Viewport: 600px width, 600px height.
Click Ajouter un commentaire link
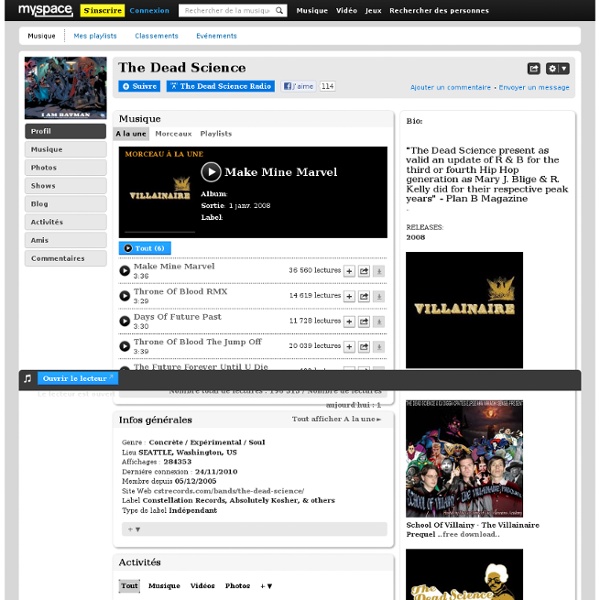click(x=450, y=87)
